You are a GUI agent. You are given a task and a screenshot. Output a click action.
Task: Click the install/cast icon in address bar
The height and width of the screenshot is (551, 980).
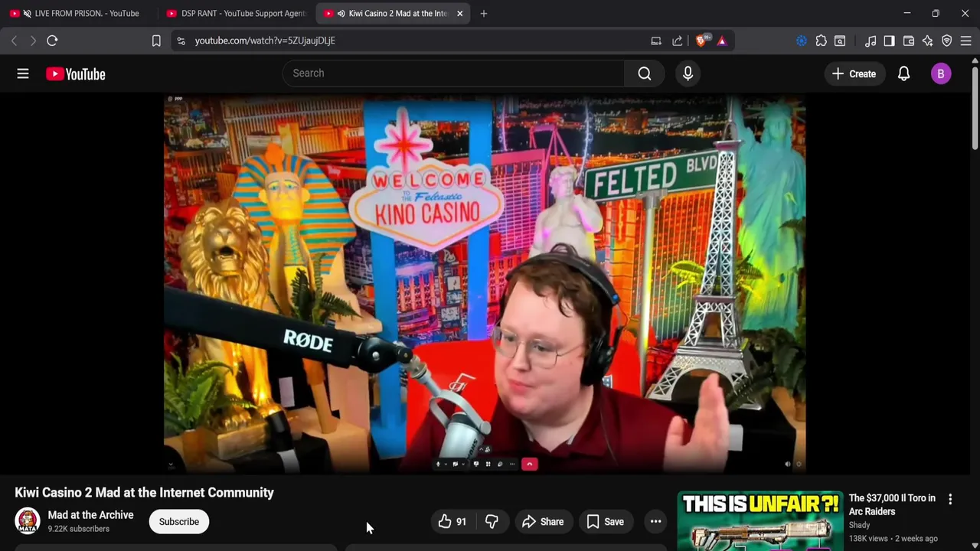point(656,41)
